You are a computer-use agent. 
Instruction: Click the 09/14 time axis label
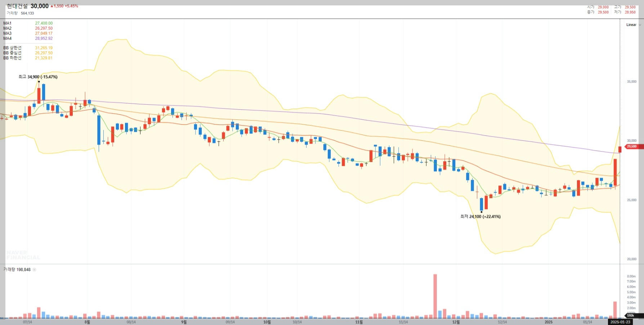click(230, 322)
